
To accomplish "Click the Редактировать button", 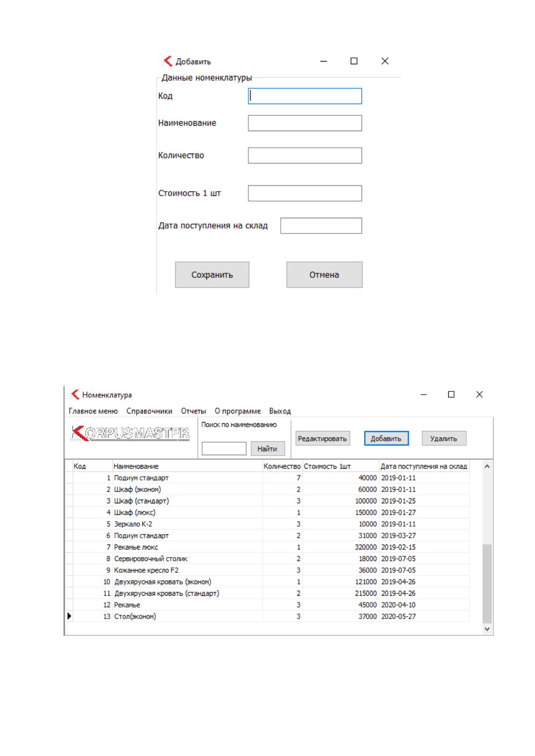I will tap(323, 439).
